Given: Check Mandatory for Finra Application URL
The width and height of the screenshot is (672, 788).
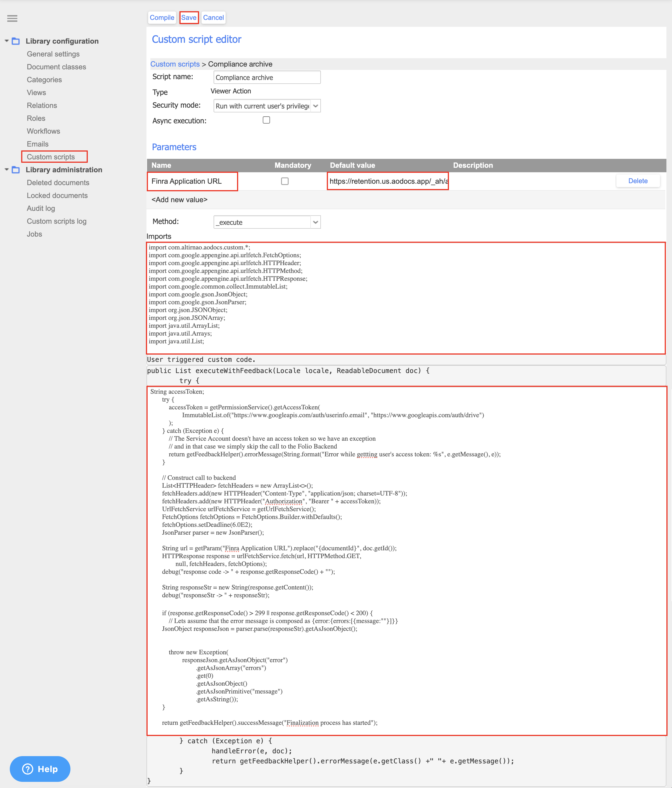Looking at the screenshot, I should click(285, 181).
